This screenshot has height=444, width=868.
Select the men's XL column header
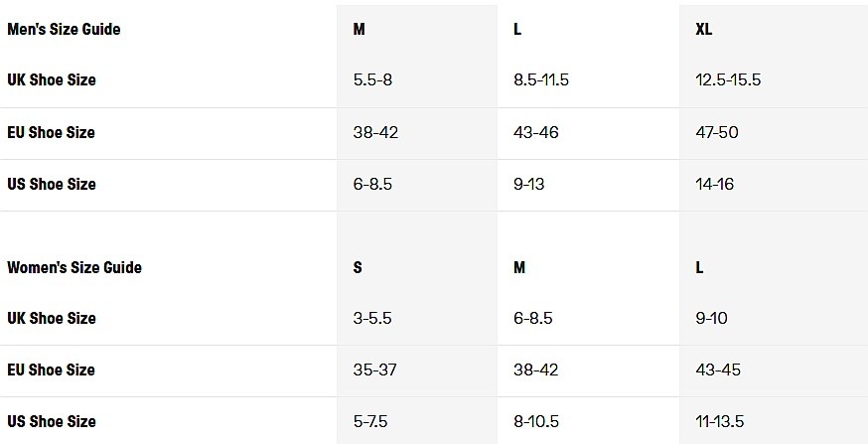[x=704, y=29]
